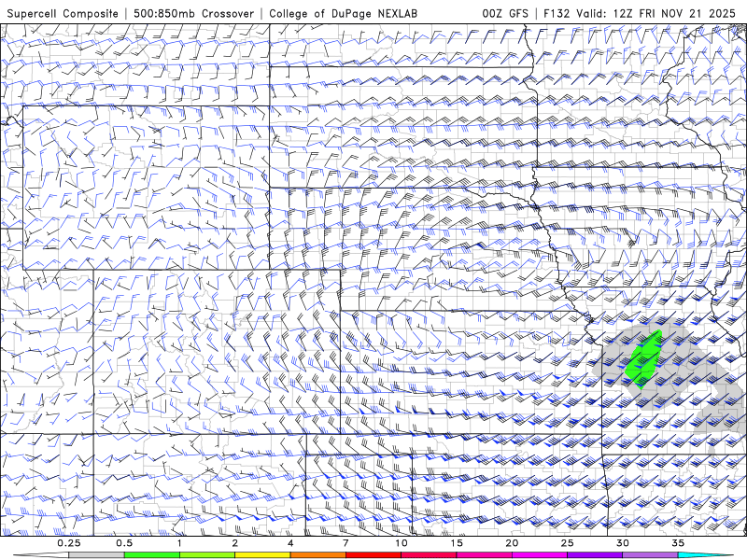This screenshot has width=747, height=560.
Task: Click the bright green color bar segment 0.5–1
Action: coord(151,555)
